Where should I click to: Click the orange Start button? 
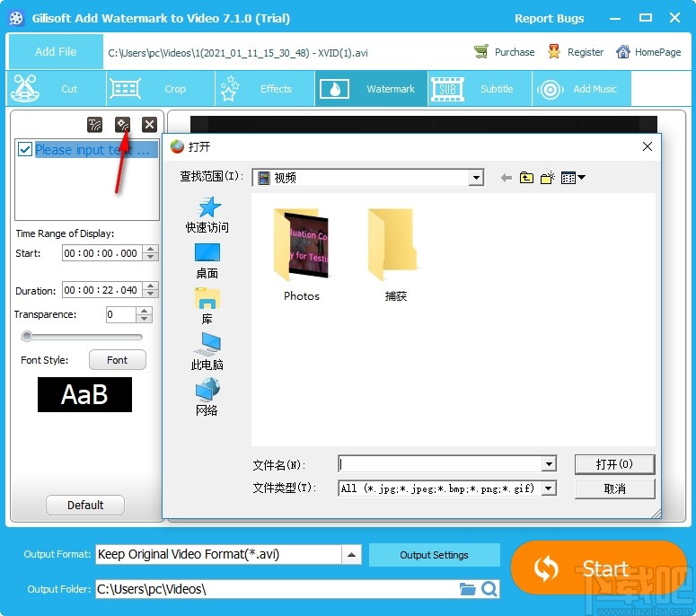(599, 568)
